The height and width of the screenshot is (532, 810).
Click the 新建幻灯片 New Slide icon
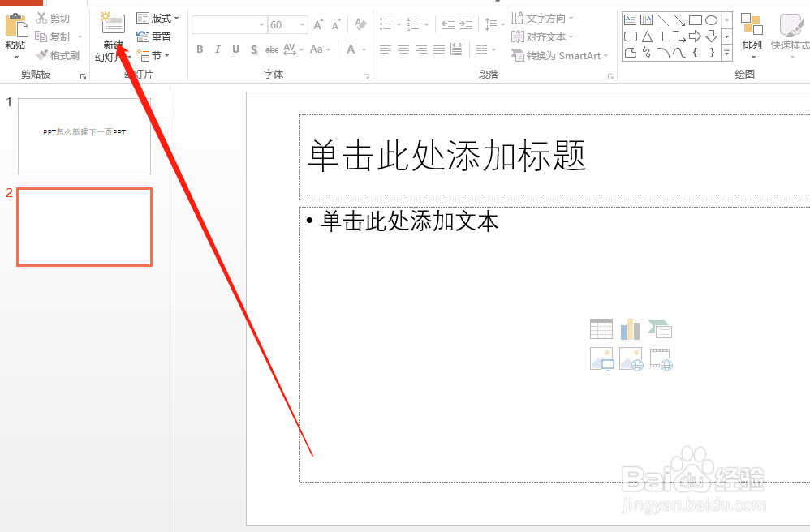tap(112, 22)
